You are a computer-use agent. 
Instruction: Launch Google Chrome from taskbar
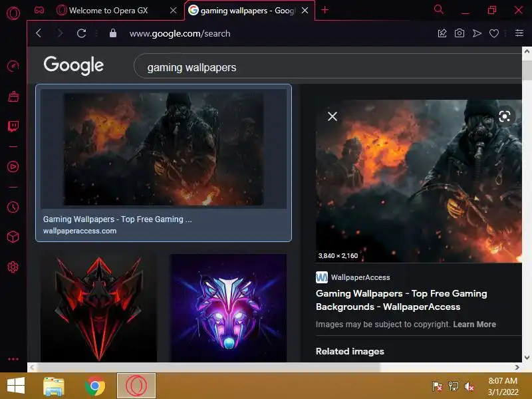coord(95,386)
